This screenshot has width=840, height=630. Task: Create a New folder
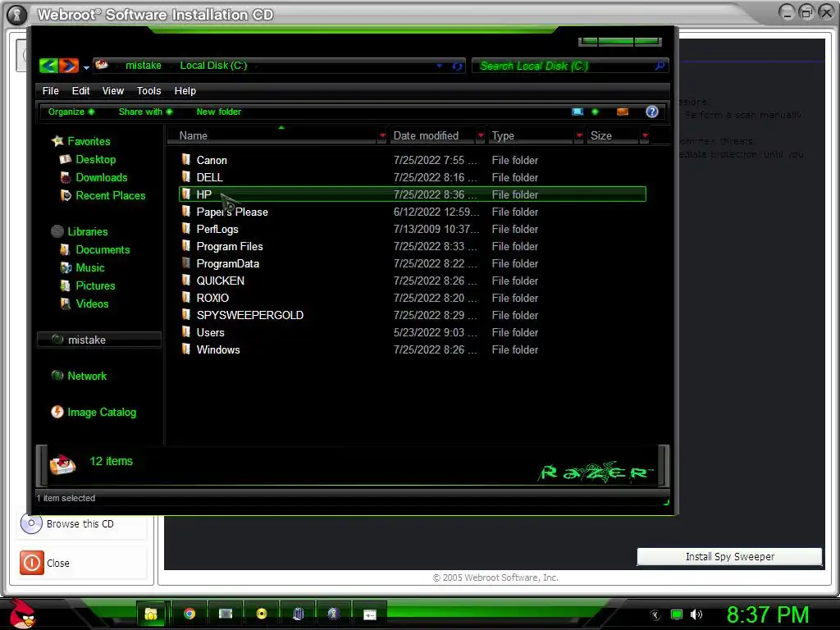pos(218,112)
